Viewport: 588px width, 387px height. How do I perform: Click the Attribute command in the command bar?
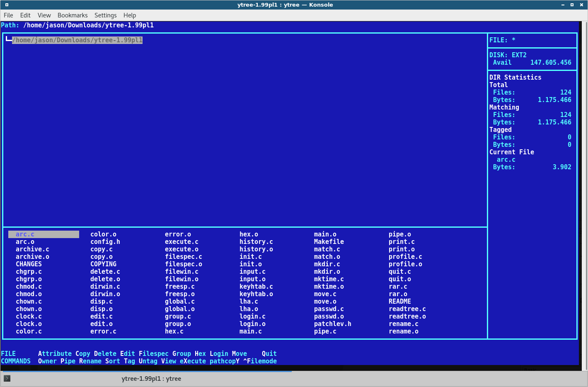[55, 354]
